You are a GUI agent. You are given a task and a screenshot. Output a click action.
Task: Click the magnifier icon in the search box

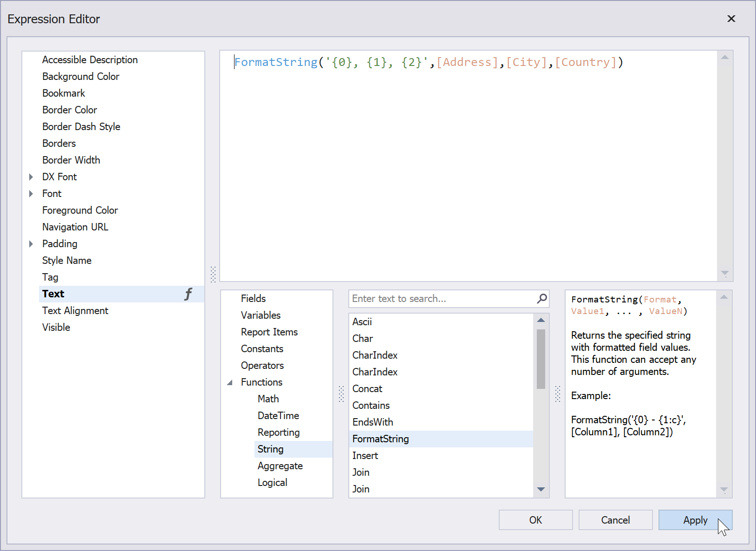coord(541,299)
